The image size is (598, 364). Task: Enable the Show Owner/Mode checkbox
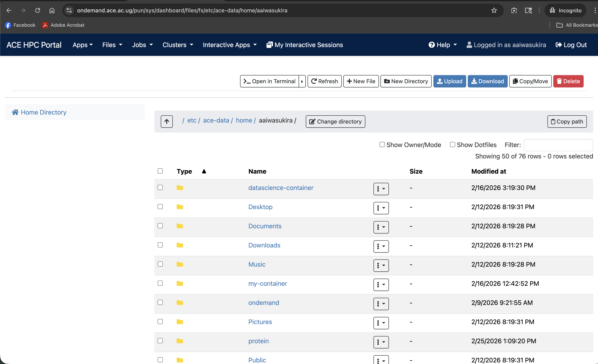(x=382, y=144)
